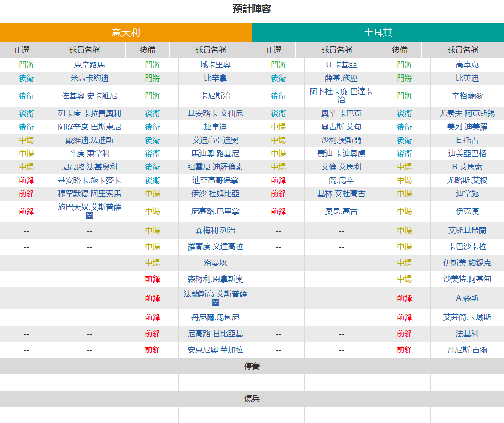Select the 預計陣容 page title

tap(252, 9)
